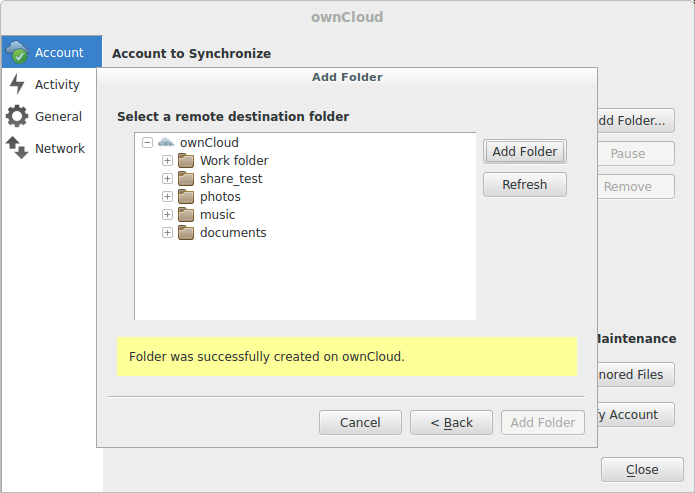Close the ownCloud settings window
This screenshot has height=493, width=695.
641,469
